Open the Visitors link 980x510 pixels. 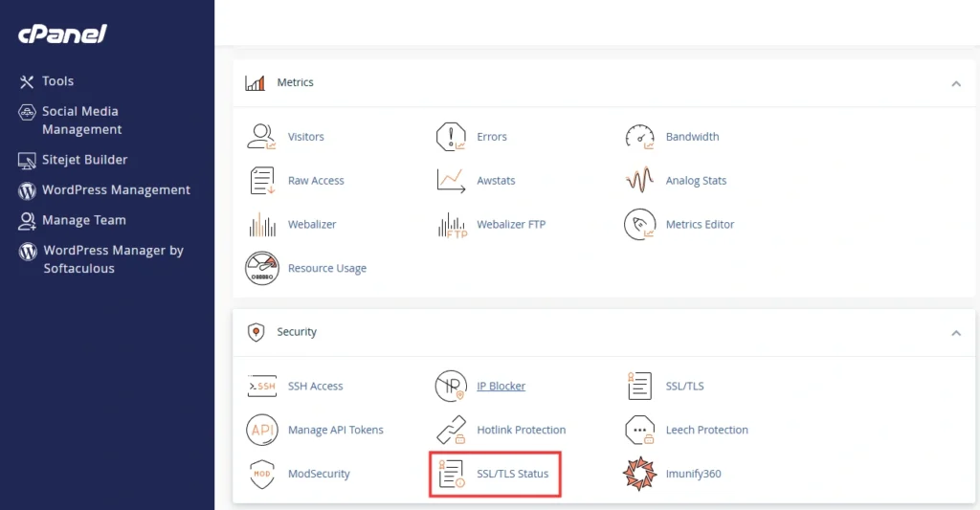pyautogui.click(x=305, y=136)
